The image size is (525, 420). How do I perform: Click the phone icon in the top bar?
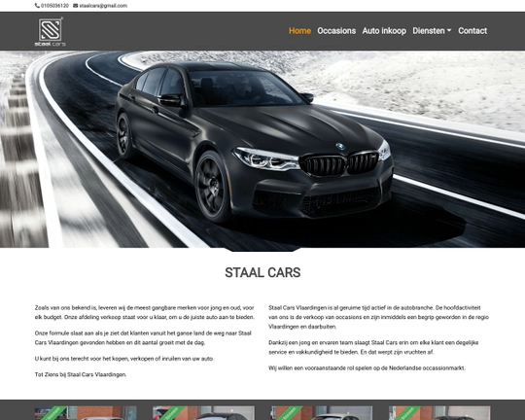pyautogui.click(x=37, y=6)
